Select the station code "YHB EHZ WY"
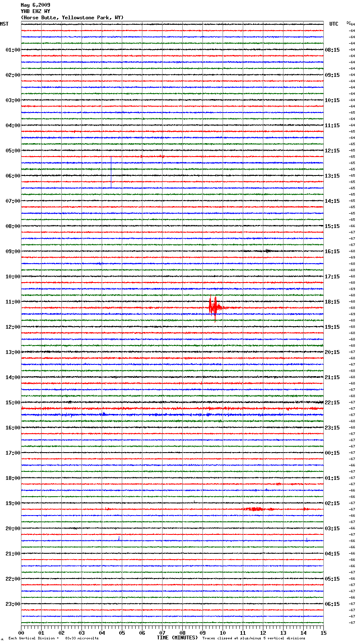Image resolution: width=357 pixels, height=644 pixels. tap(35, 11)
